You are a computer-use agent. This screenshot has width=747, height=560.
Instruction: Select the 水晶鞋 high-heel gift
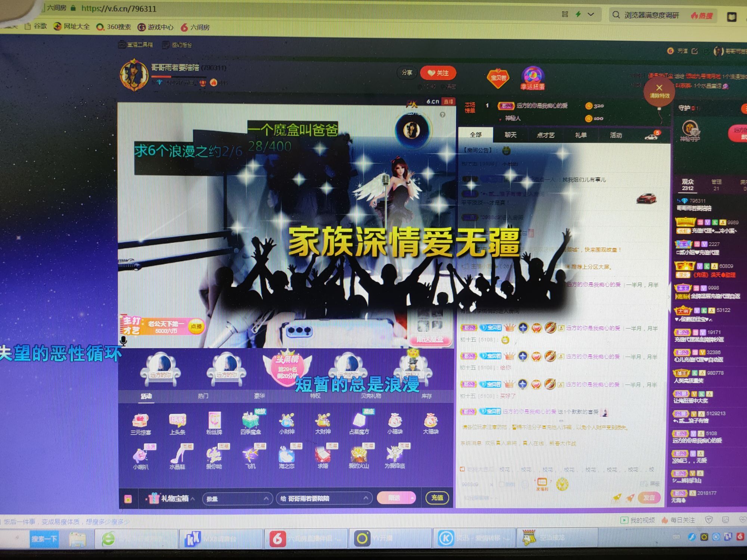[x=177, y=455]
